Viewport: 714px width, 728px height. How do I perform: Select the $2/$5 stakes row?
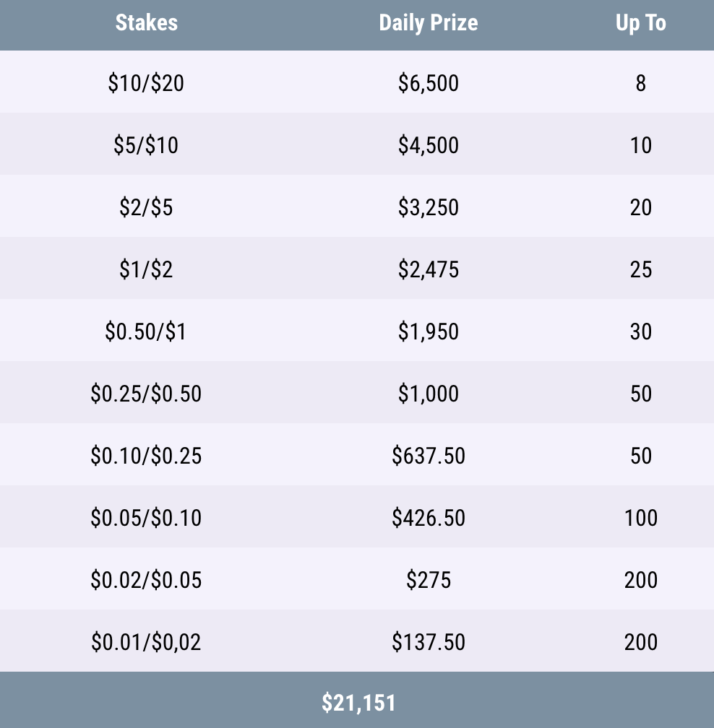click(146, 208)
